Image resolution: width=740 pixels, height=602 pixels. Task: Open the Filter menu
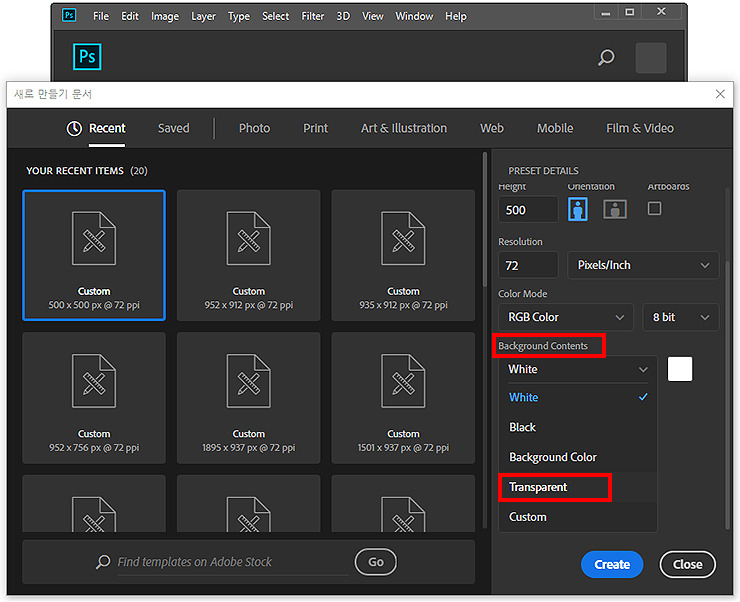tap(313, 16)
